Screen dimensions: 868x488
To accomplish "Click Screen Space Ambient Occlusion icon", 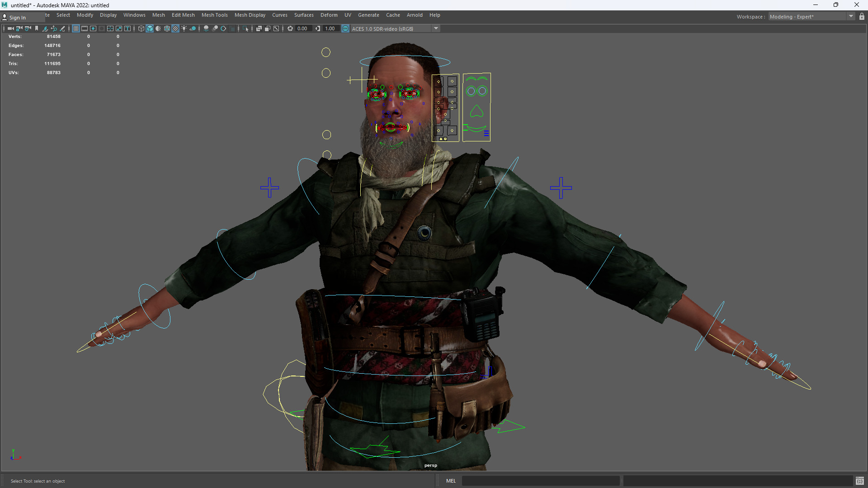I will pos(206,28).
